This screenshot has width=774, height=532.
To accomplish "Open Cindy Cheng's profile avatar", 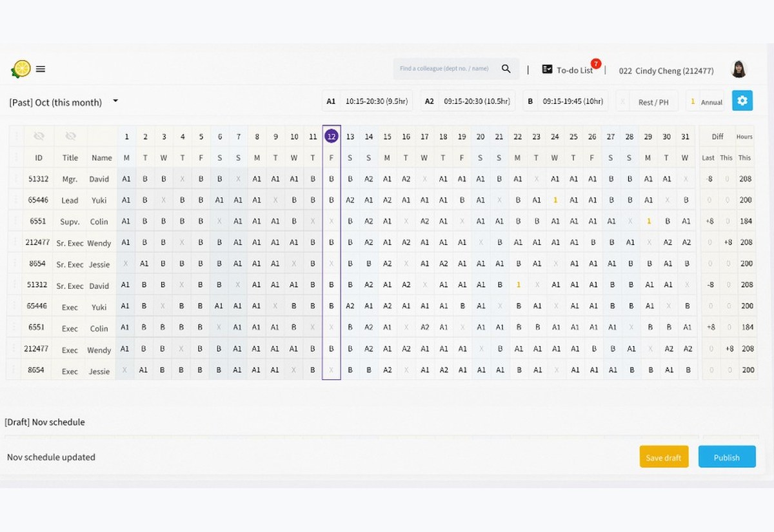I will click(739, 70).
